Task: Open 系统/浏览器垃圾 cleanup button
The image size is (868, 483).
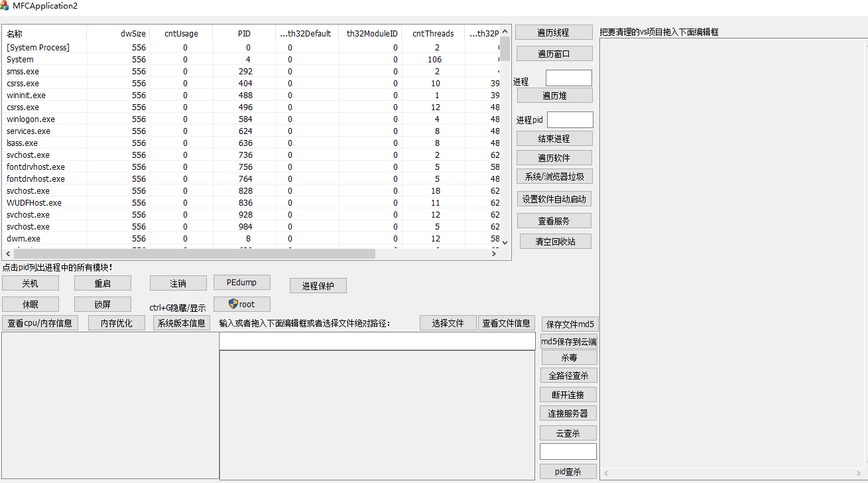Action: [x=554, y=176]
